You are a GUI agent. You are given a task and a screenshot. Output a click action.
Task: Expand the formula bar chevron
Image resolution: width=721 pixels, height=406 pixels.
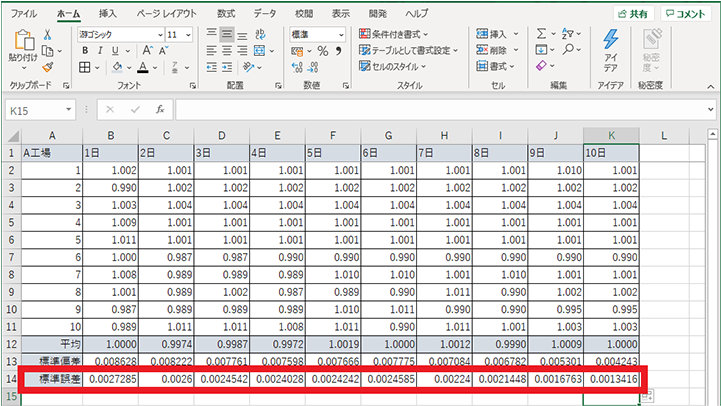[710, 109]
